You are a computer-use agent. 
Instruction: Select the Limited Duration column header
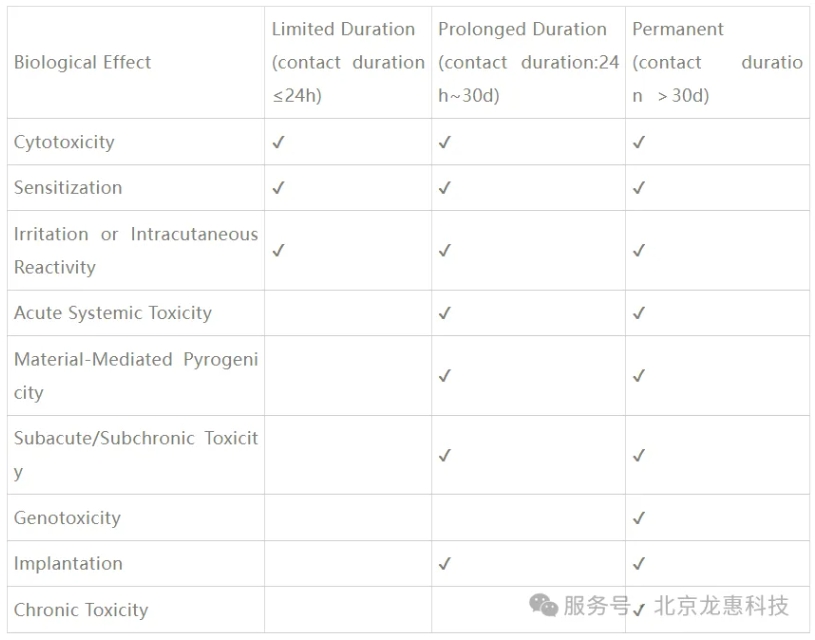[348, 62]
